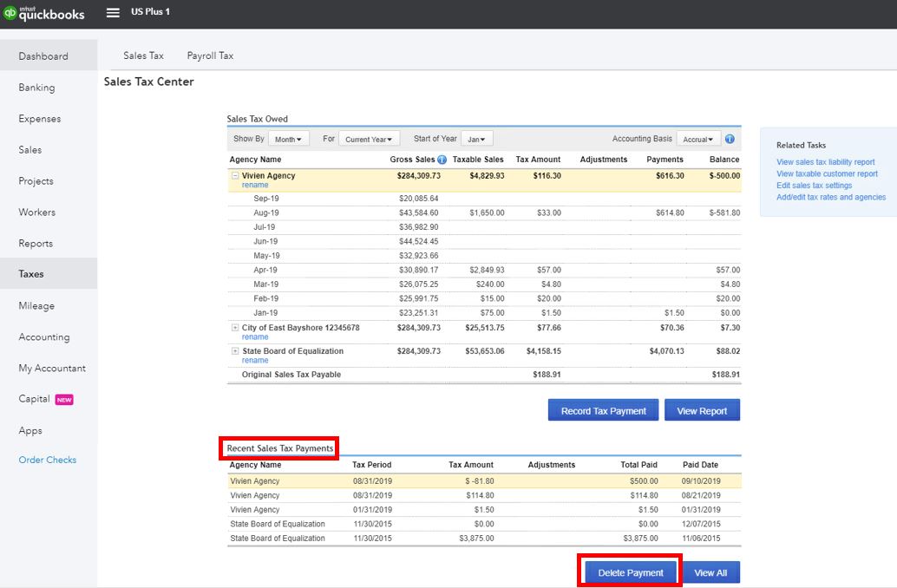Expand the State Board of Equalization row
This screenshot has height=588, width=897.
(x=234, y=350)
